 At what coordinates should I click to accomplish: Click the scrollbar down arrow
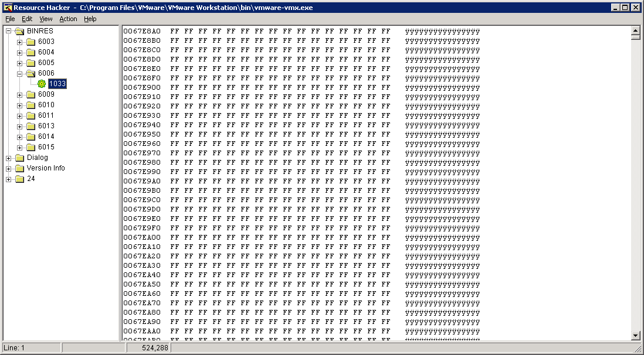click(x=635, y=336)
